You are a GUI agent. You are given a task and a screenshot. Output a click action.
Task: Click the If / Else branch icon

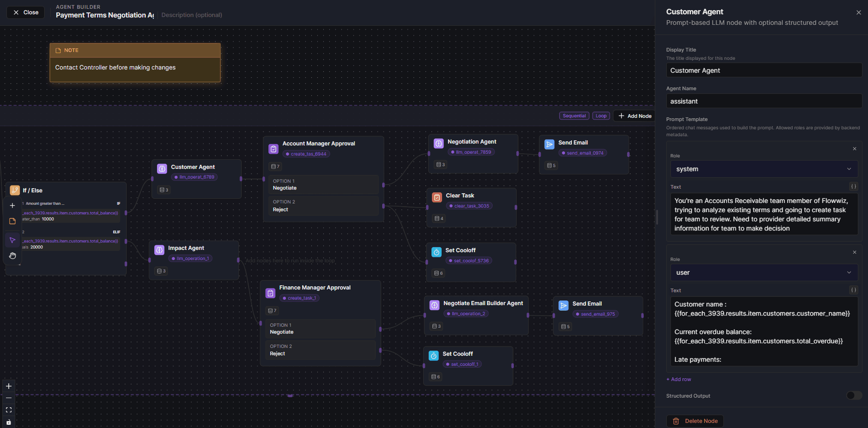[x=15, y=190]
